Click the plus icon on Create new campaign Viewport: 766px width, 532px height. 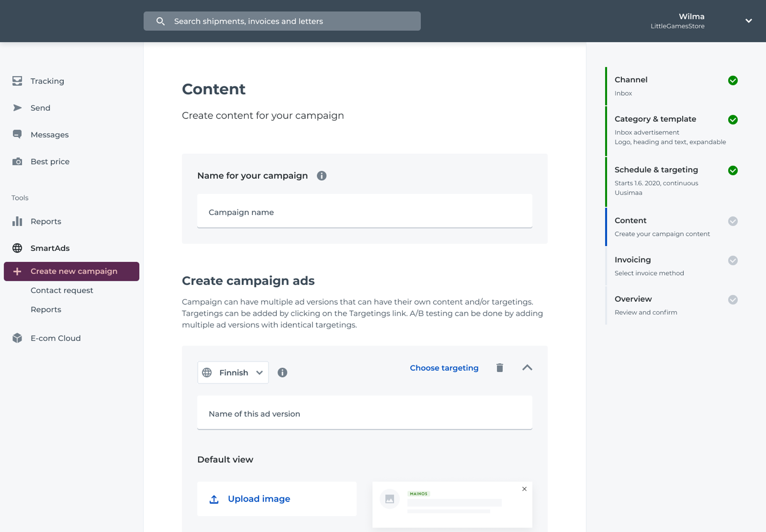point(17,271)
